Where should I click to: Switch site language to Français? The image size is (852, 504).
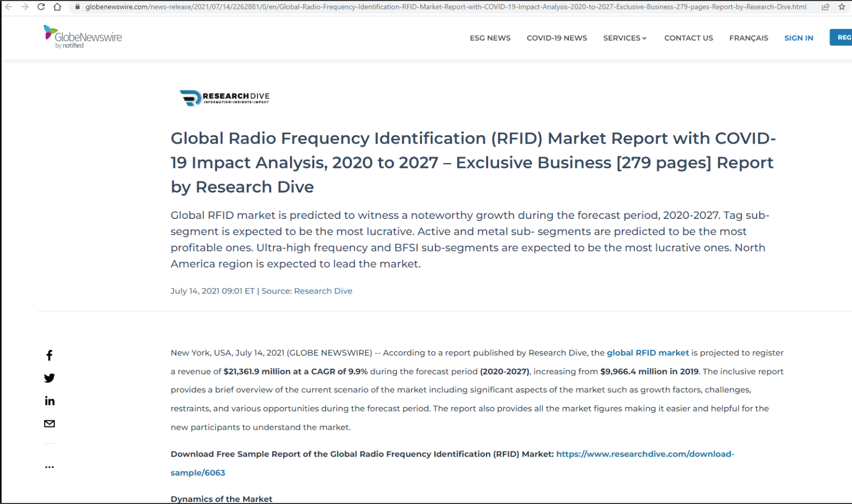(748, 38)
